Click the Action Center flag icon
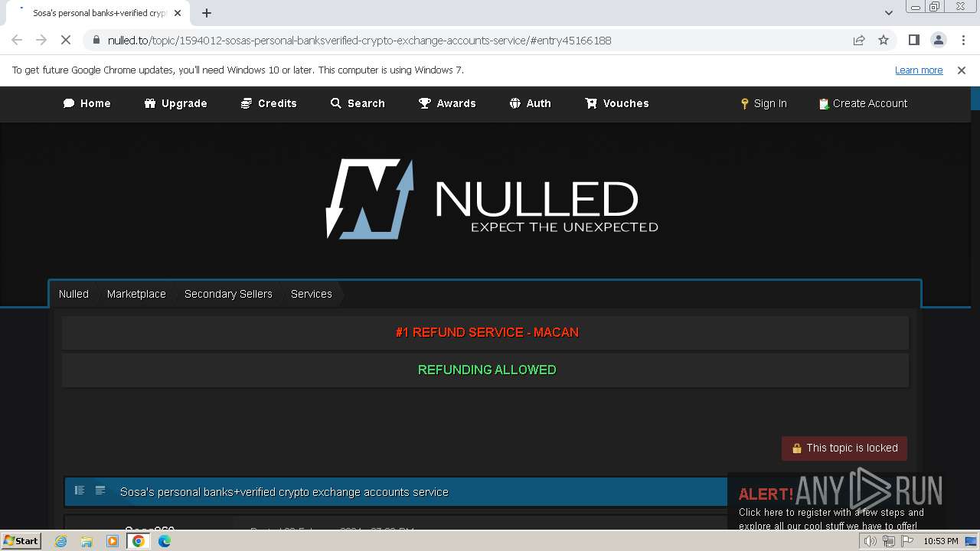Screen dimensions: 980x551 click(906, 541)
